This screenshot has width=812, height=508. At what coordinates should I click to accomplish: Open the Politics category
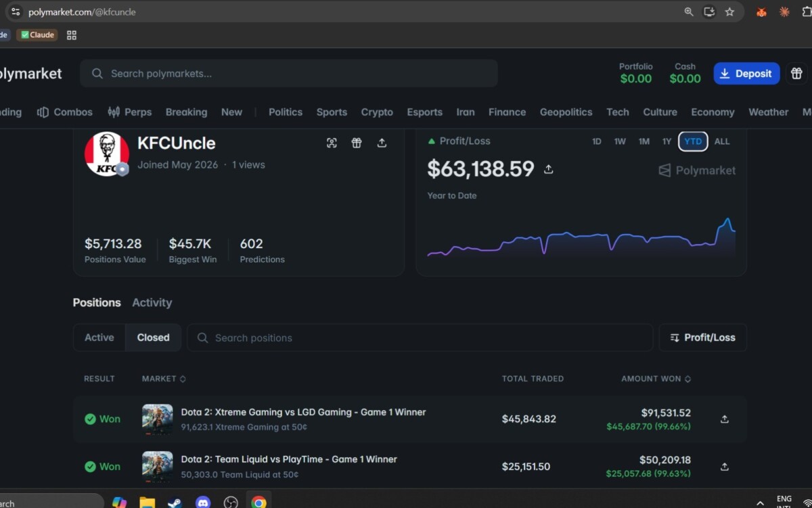(x=286, y=112)
